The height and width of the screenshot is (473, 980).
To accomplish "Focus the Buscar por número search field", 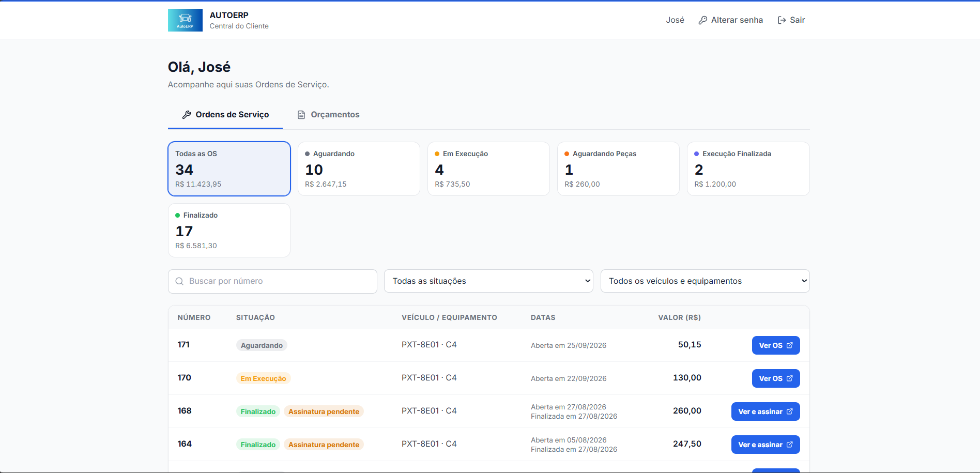I will point(272,281).
